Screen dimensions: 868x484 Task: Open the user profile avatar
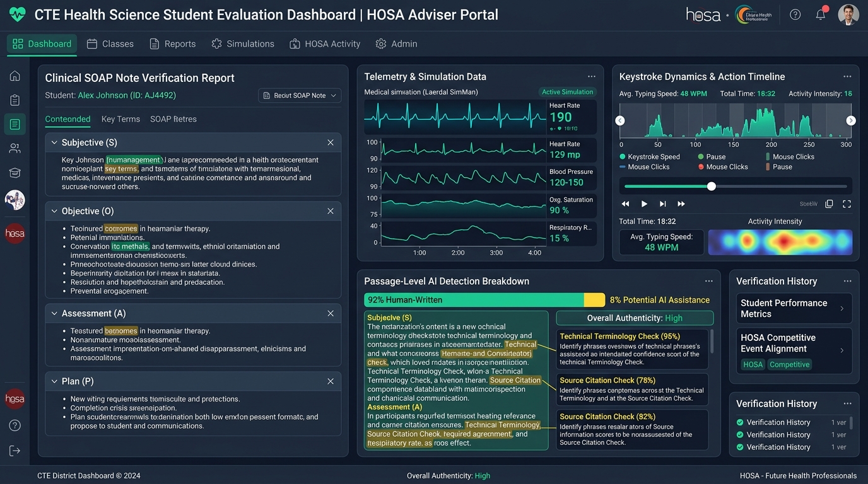click(848, 14)
